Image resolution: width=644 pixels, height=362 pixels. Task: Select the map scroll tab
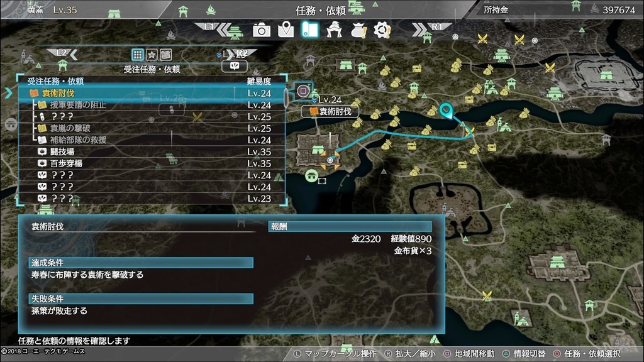pos(165,54)
